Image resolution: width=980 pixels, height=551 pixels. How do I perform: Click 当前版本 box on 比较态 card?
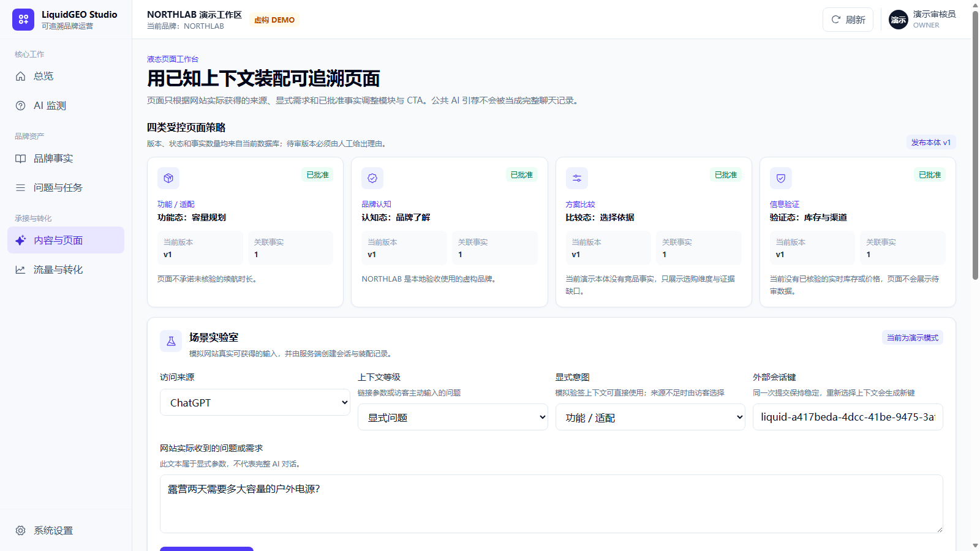[x=608, y=248]
